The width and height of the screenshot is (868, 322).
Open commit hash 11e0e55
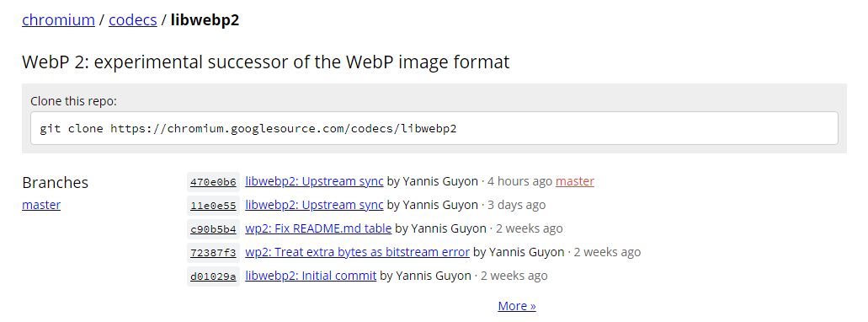[213, 206]
